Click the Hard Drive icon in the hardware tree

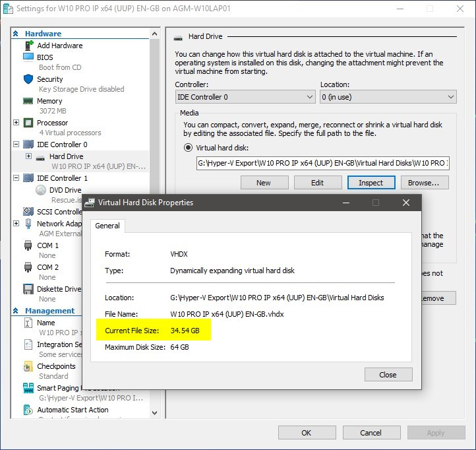(40, 158)
